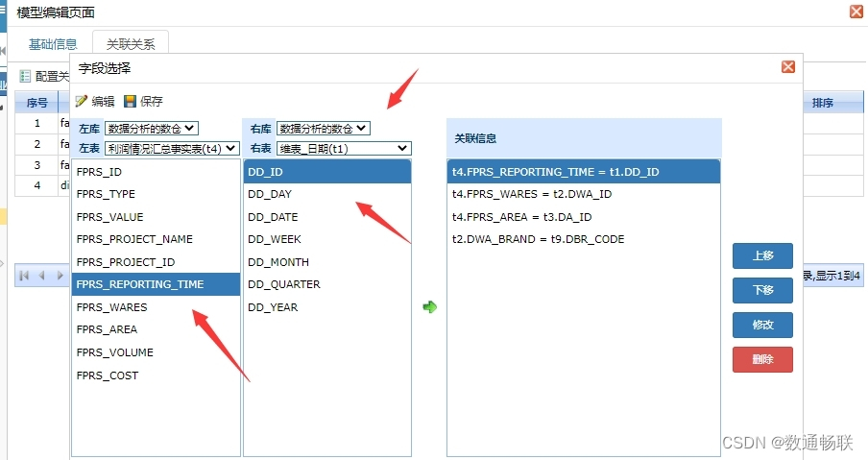
Task: Select DD_WEEK in right field list
Action: (327, 239)
